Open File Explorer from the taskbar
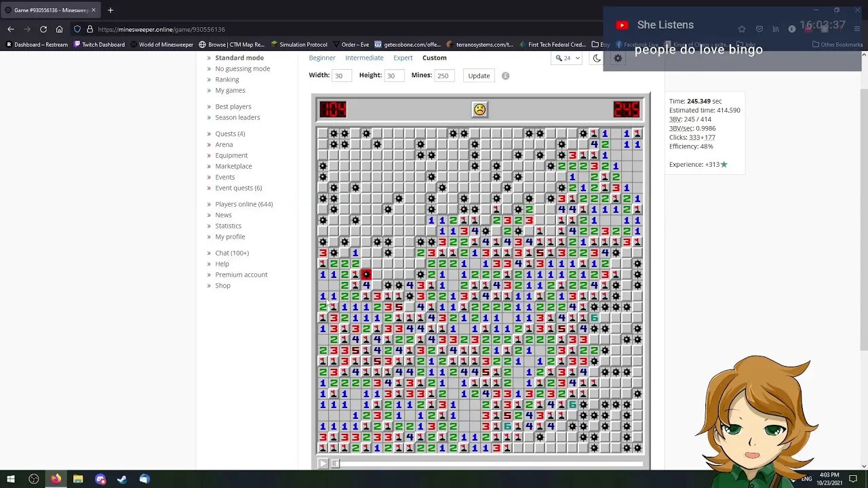 (78, 479)
